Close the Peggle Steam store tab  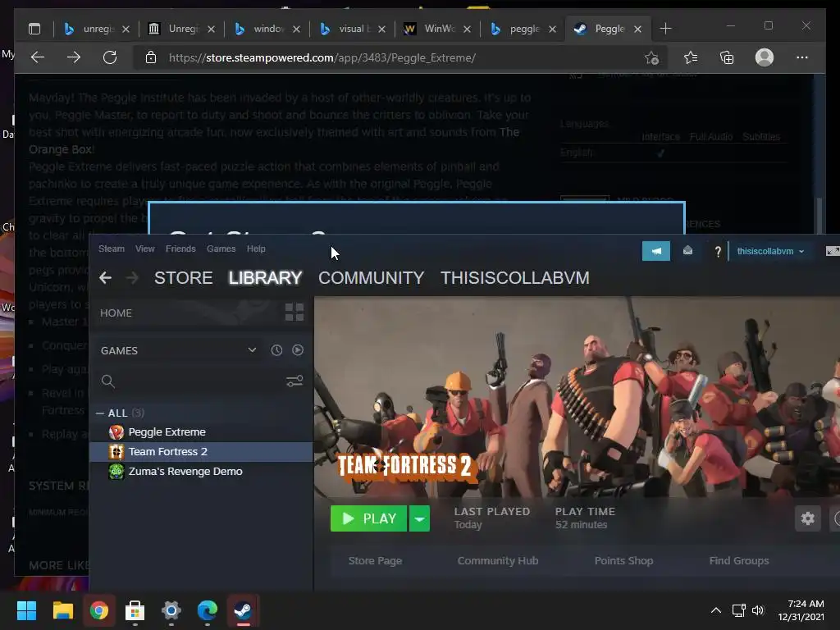pyautogui.click(x=637, y=29)
